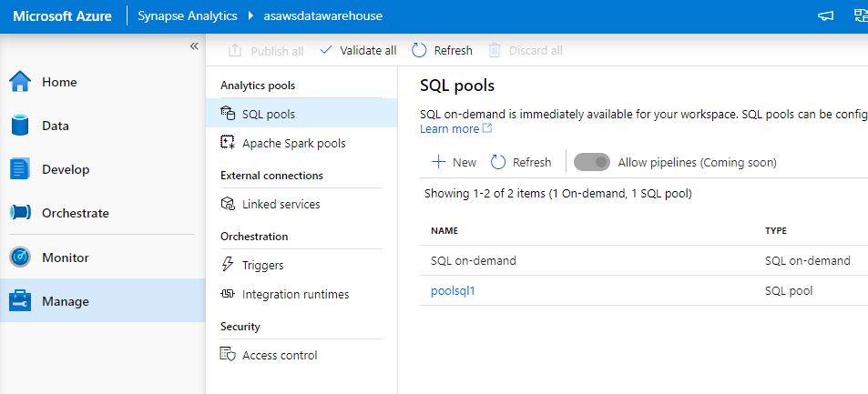Click the SQL pools page title
Screen dimensions: 868x394
(457, 86)
